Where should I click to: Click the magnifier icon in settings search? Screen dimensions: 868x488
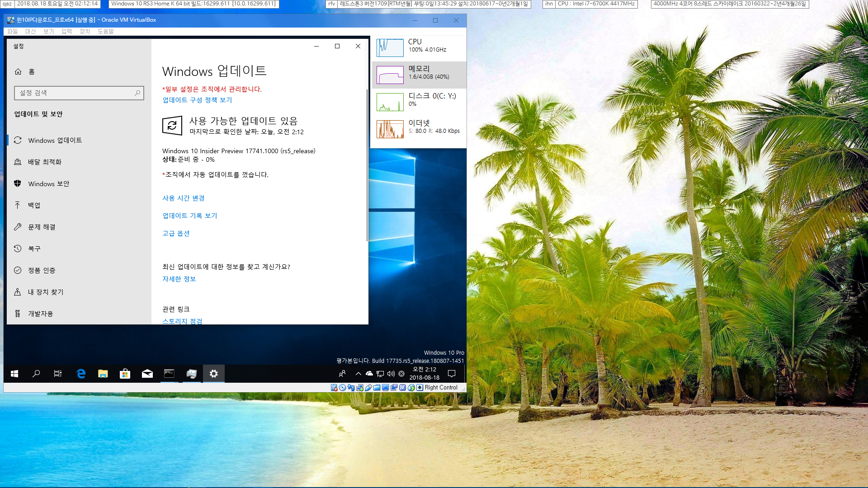(137, 93)
